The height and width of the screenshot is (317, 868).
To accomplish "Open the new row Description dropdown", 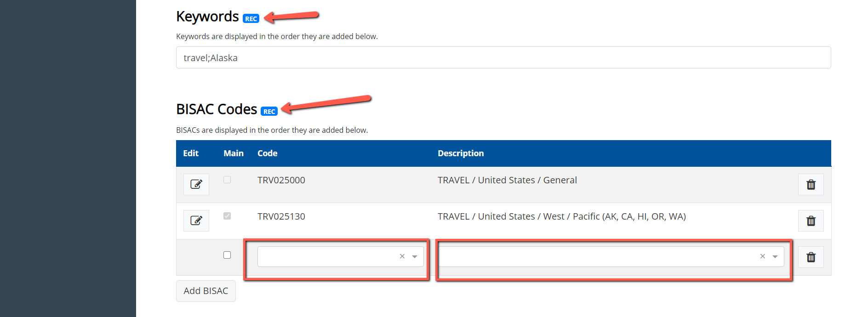I will tap(598, 256).
